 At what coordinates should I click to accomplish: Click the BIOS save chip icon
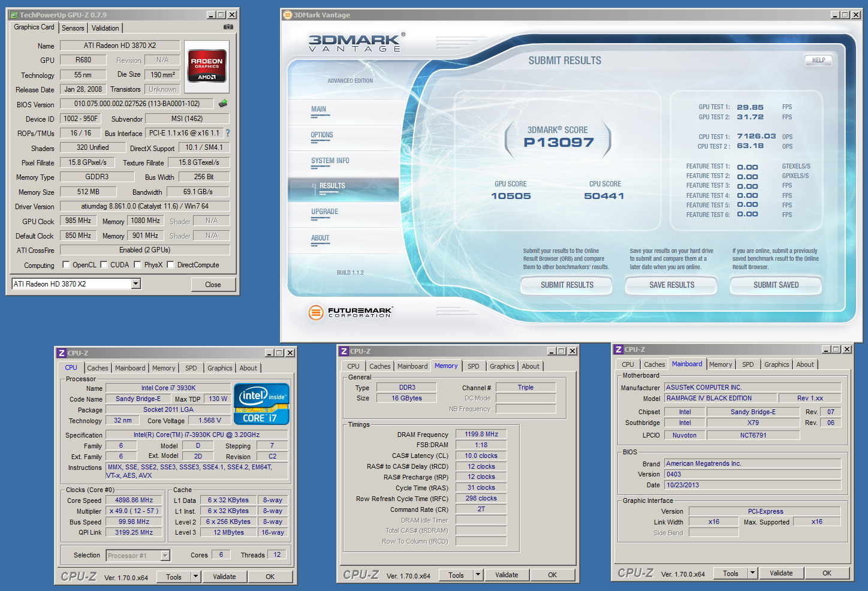[223, 104]
